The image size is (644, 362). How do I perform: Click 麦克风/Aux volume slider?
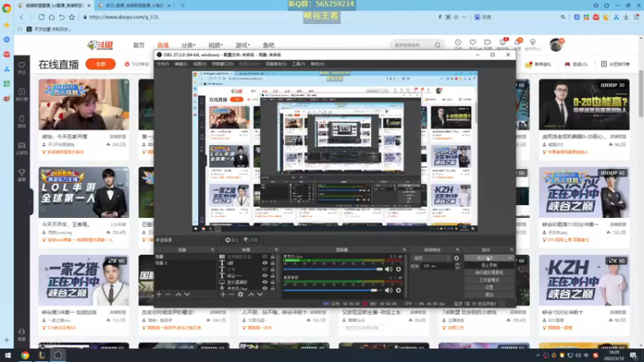(x=333, y=269)
